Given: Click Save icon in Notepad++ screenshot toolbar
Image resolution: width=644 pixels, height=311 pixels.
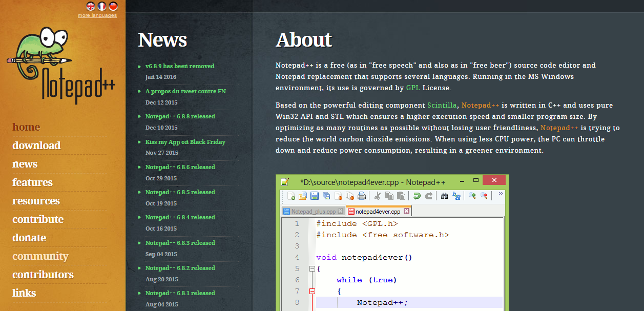Looking at the screenshot, I should (x=315, y=196).
